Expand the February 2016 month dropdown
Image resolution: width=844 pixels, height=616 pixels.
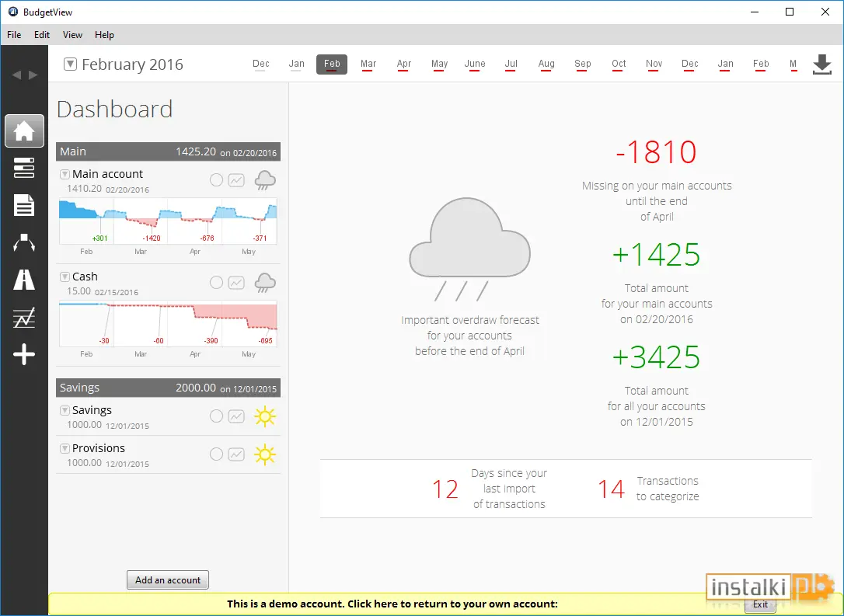(70, 64)
